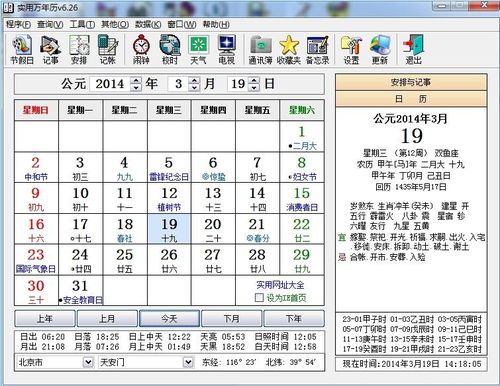Click the 日出 06:20 sunrise text
500x386 pixels.
42,337
